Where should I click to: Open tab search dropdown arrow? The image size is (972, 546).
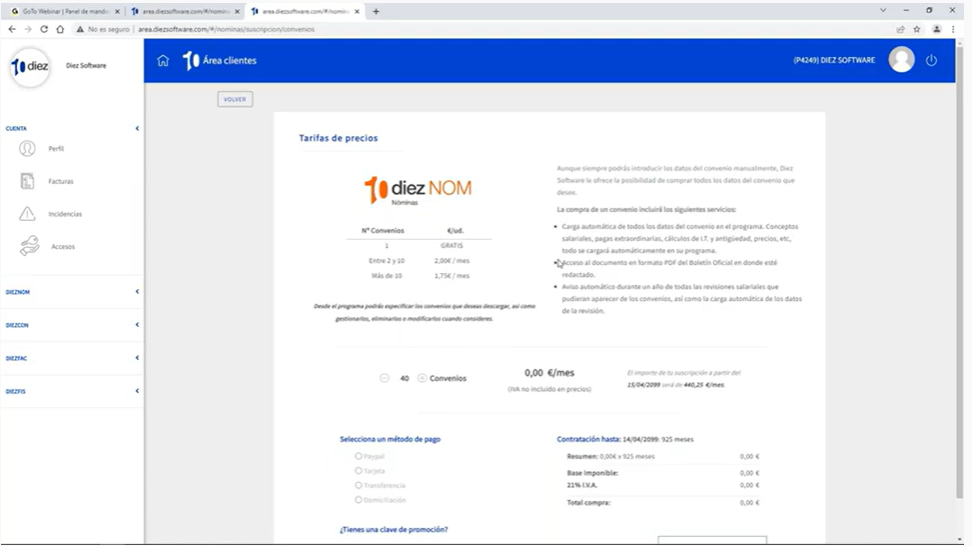point(883,11)
